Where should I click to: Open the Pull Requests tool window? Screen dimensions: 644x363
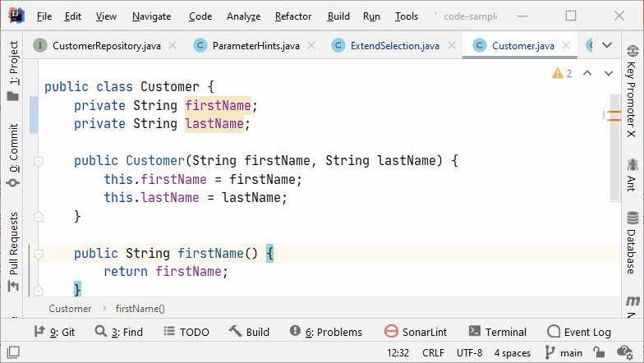(x=13, y=251)
